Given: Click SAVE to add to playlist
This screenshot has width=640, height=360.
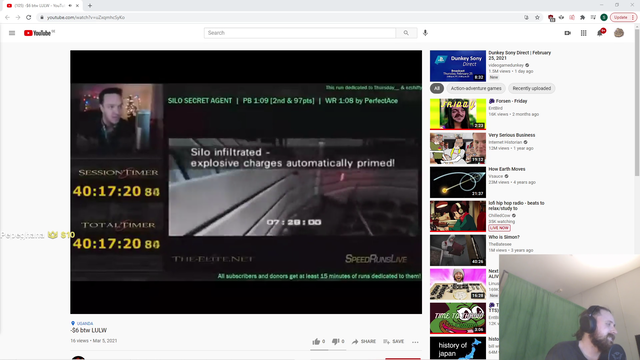Looking at the screenshot, I should tap(394, 341).
